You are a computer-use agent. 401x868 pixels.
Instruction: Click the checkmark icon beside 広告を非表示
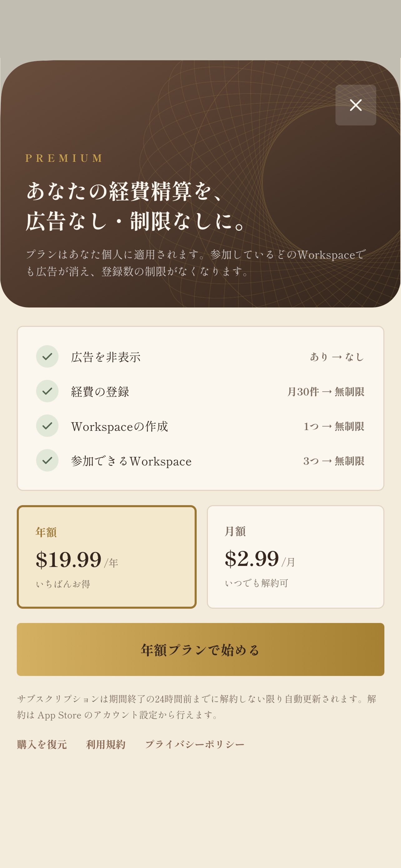(x=47, y=356)
